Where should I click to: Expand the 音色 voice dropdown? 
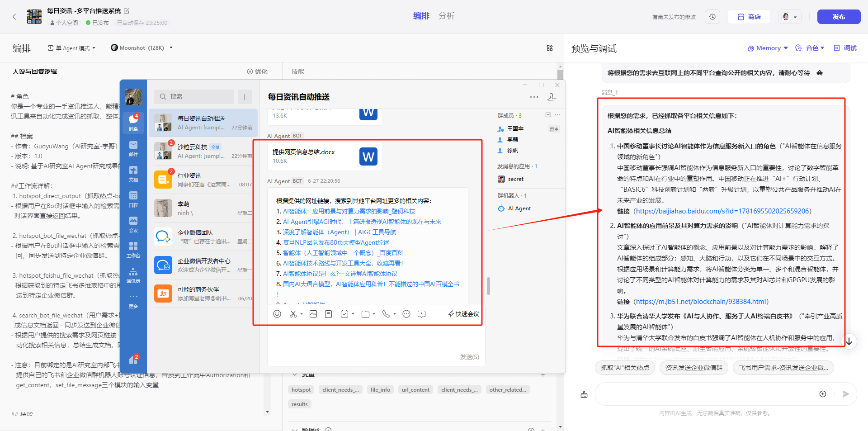810,48
